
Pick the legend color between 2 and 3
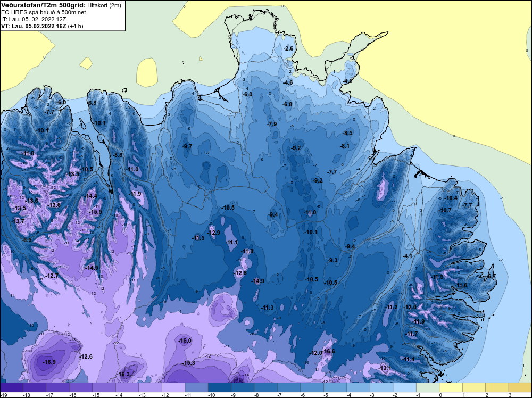pyautogui.click(x=497, y=387)
